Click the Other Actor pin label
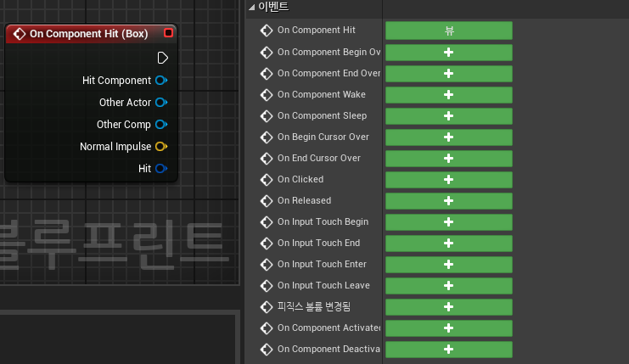The image size is (629, 364). (x=125, y=103)
